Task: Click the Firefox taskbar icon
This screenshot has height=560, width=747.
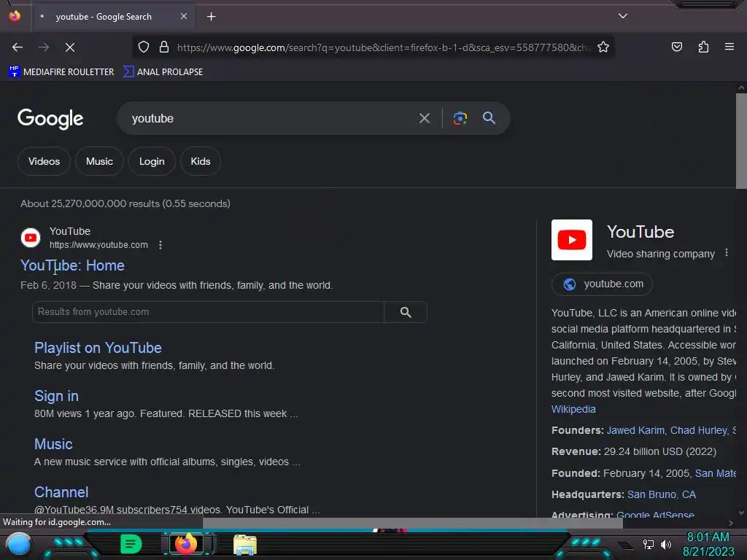Action: coord(186,543)
